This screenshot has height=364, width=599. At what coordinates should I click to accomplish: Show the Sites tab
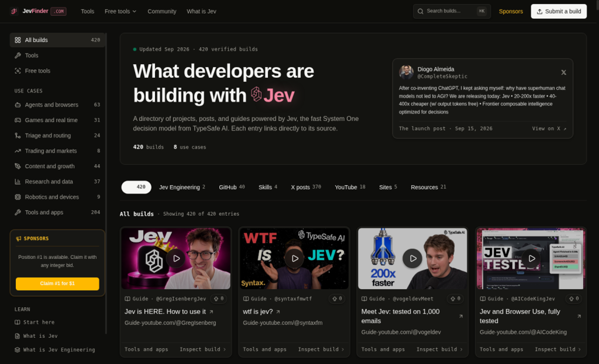(x=388, y=187)
